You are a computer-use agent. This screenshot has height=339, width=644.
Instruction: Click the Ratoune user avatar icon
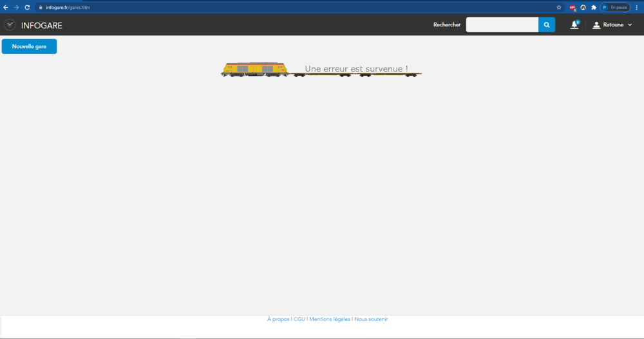coord(596,25)
